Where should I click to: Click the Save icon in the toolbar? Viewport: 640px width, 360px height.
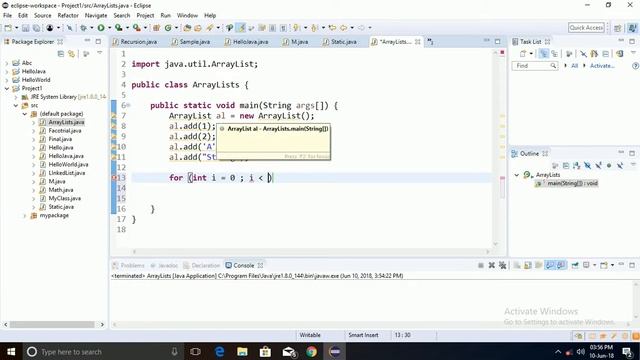[x=26, y=28]
